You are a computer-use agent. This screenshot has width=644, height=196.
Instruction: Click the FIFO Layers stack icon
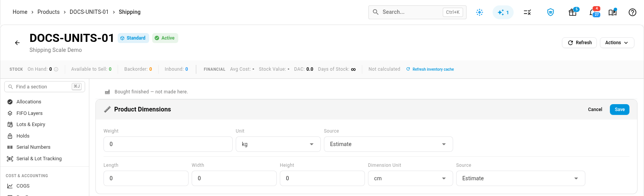[10, 113]
